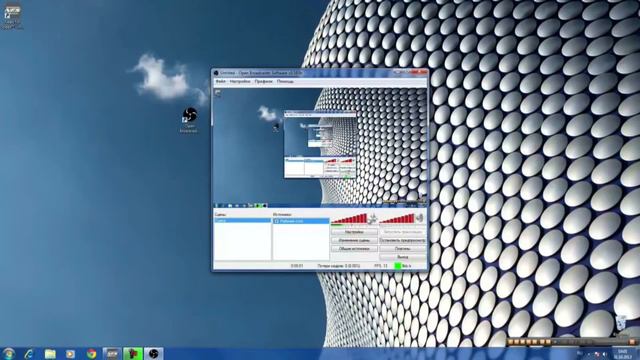
Task: Launch Google Chrome from the taskbar
Action: (91, 354)
